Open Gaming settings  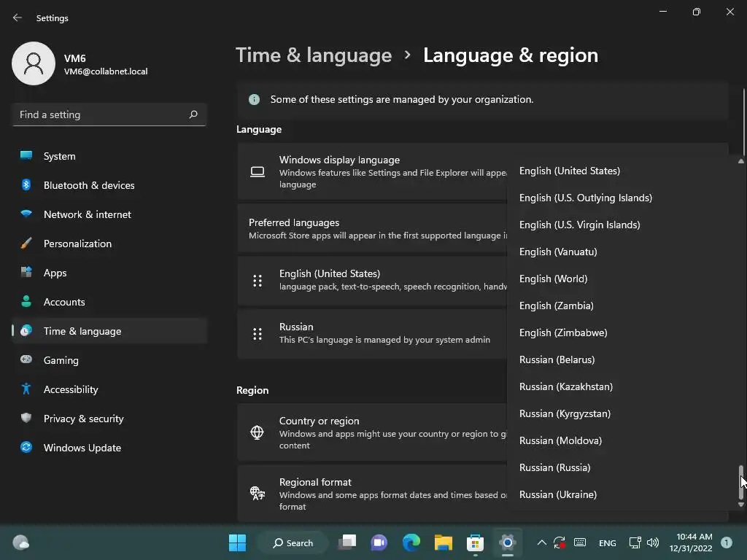pos(109,360)
